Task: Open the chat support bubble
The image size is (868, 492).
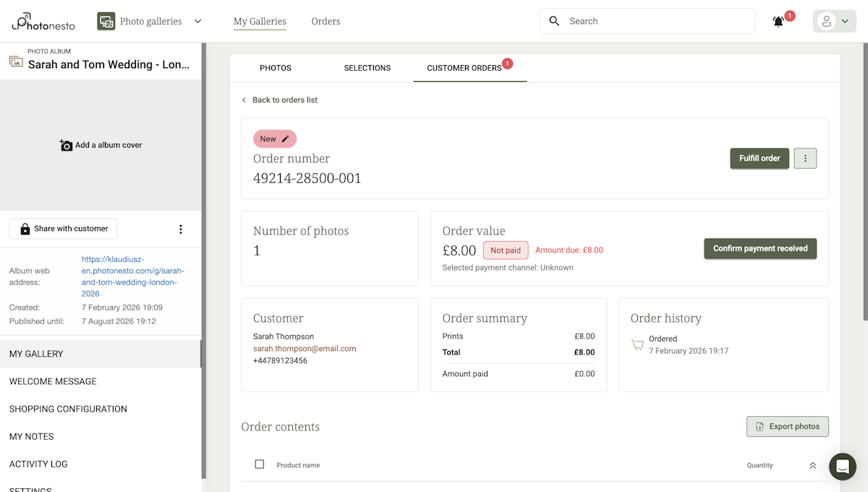Action: (842, 467)
